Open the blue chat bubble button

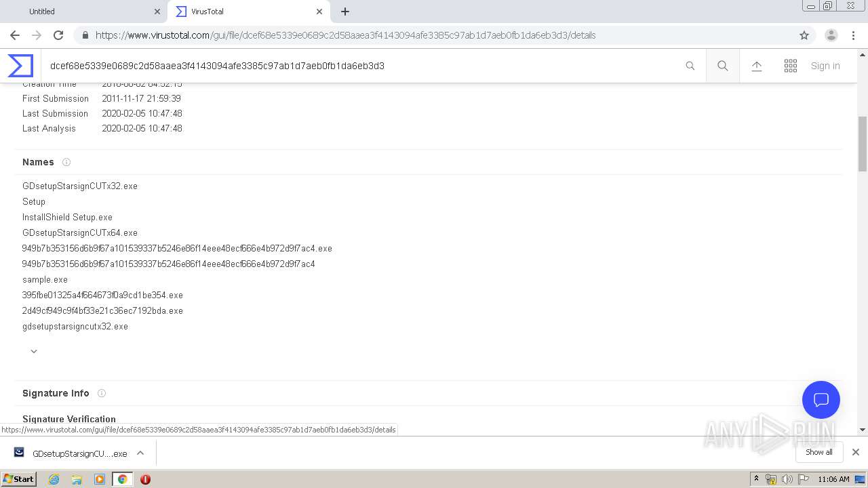click(821, 400)
